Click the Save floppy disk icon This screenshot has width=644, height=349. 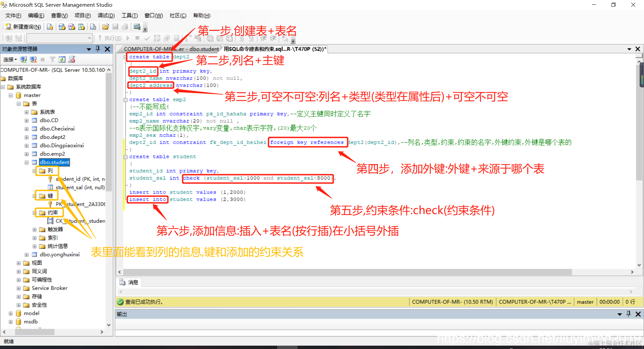click(x=115, y=27)
